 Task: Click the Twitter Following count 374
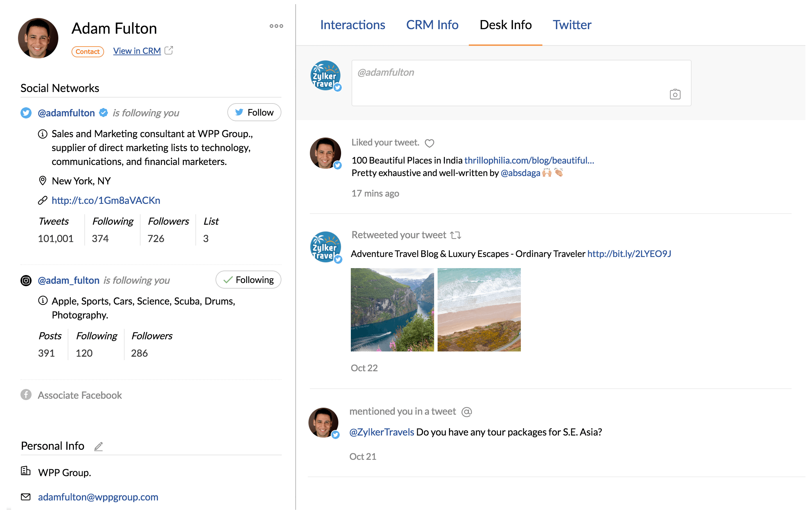coord(100,239)
